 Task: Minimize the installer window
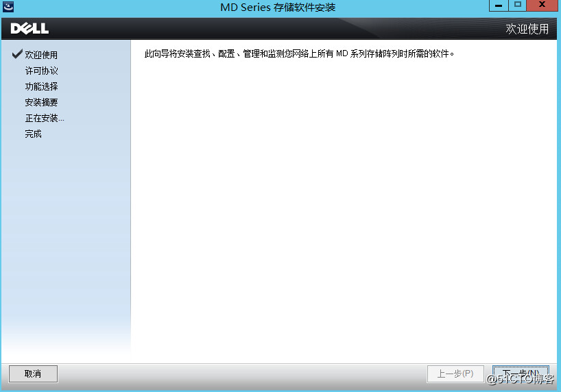499,5
